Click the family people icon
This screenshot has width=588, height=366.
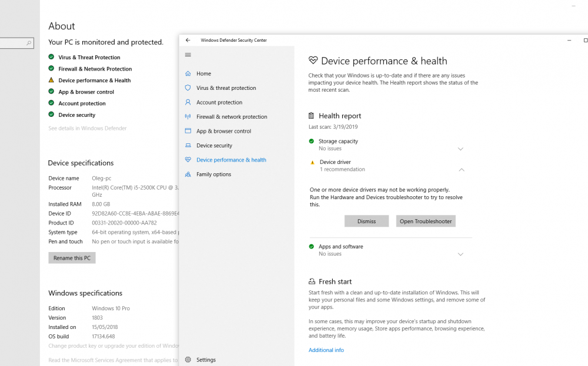[188, 174]
